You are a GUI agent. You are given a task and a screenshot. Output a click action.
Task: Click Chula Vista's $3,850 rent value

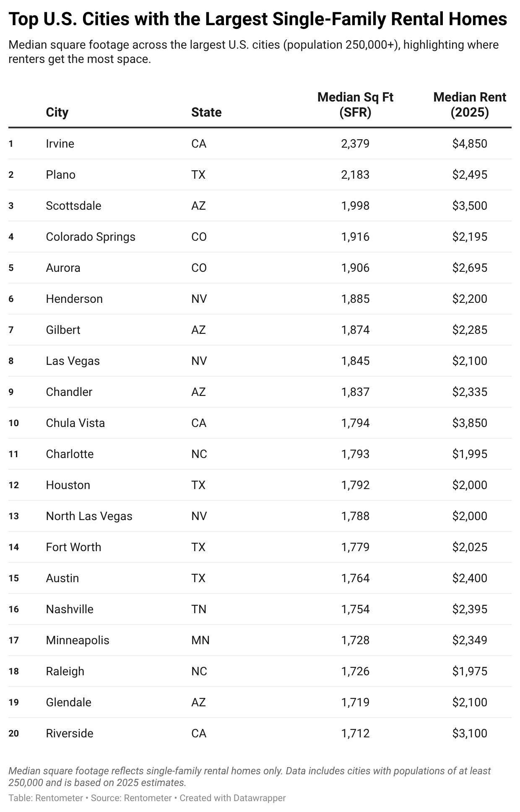coord(470,423)
